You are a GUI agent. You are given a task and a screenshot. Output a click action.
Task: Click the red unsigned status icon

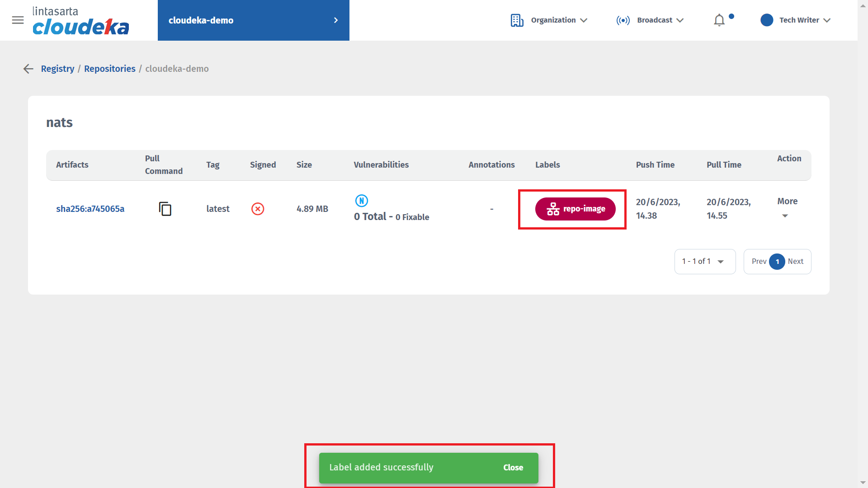tap(258, 209)
